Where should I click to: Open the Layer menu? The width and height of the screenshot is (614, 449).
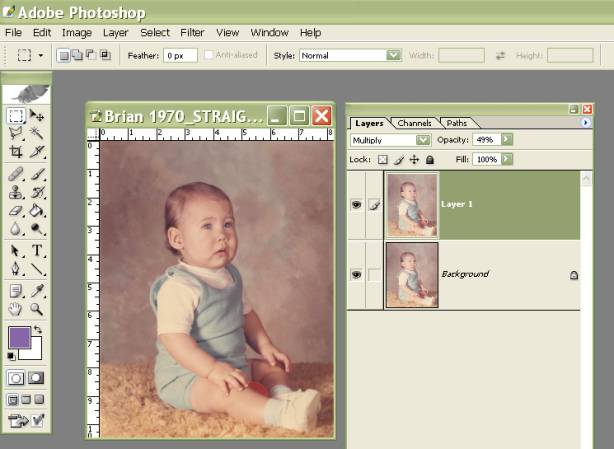point(116,32)
